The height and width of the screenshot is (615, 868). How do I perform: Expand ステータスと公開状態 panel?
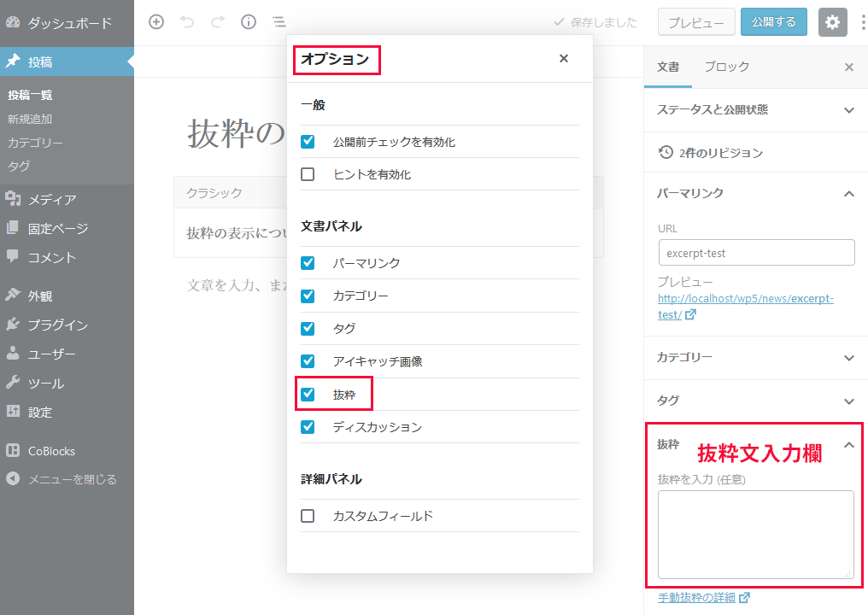(x=755, y=109)
